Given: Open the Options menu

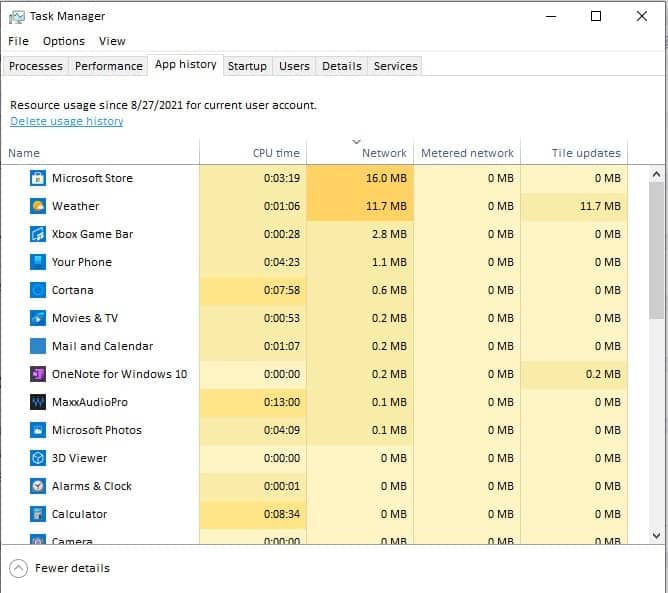Looking at the screenshot, I should point(64,41).
